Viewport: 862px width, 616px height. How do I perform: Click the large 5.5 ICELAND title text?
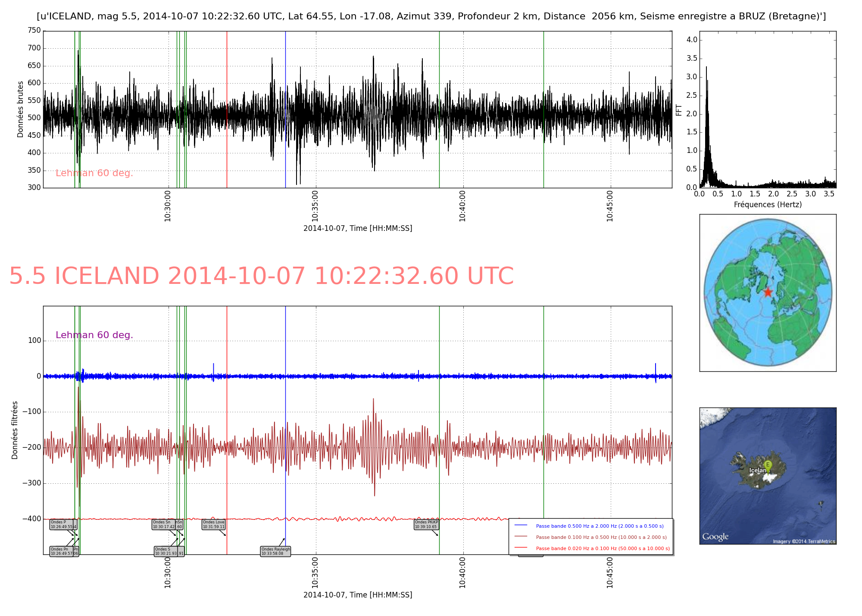[261, 276]
